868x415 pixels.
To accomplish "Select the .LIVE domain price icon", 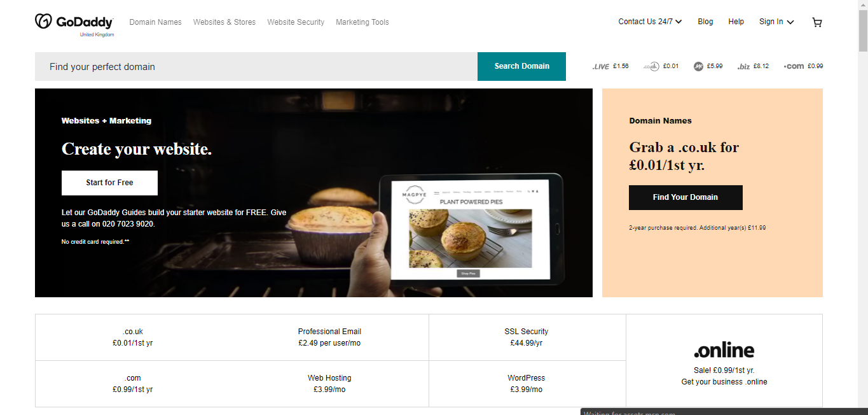I will point(601,66).
